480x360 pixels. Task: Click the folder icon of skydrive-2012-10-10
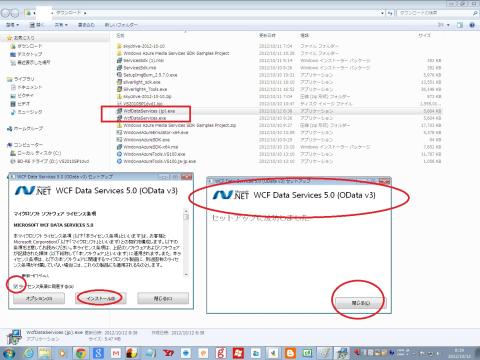point(119,46)
